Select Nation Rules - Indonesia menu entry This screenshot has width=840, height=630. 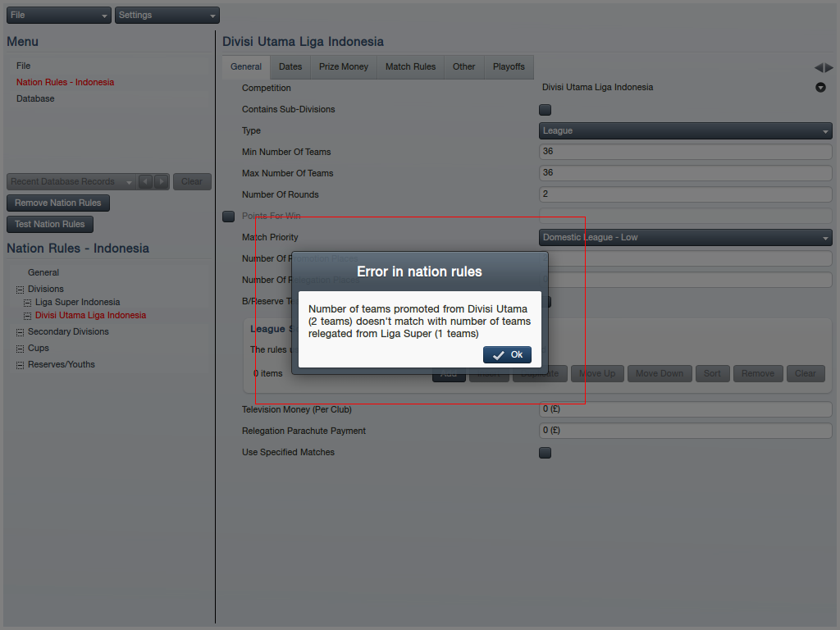click(65, 82)
